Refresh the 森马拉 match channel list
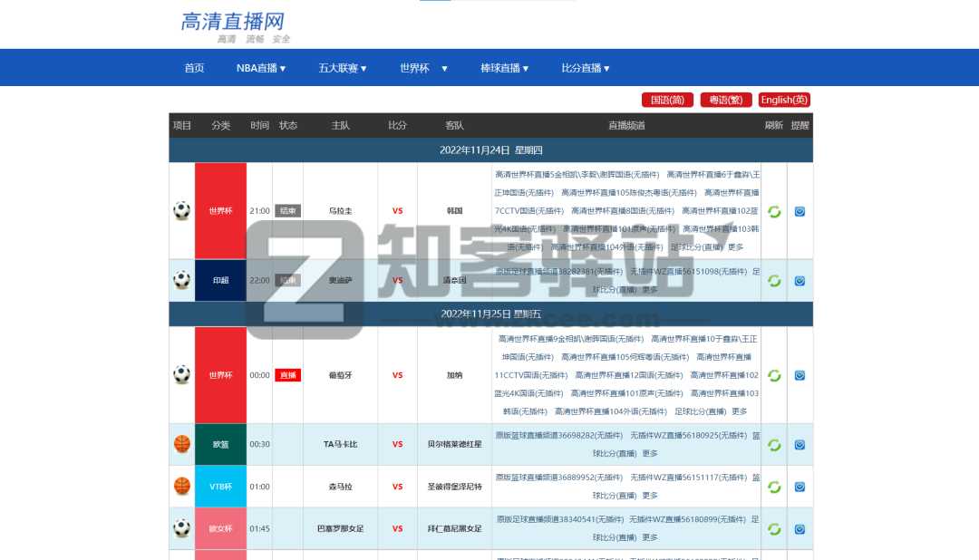 pos(774,487)
